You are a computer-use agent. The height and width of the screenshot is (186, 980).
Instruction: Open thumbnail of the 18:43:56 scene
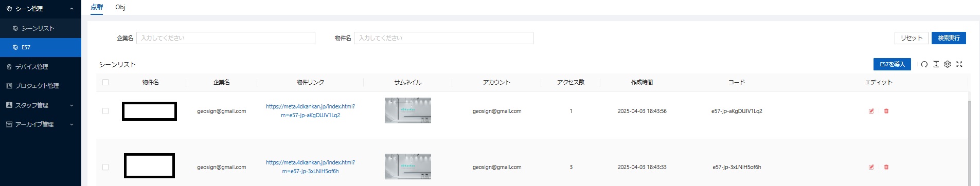pos(408,110)
